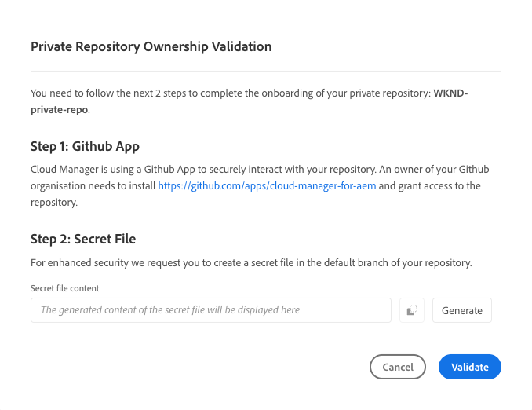Viewport: 532px width, 410px height.
Task: Click the 'and grant access to the' text after the link
Action: coord(429,186)
